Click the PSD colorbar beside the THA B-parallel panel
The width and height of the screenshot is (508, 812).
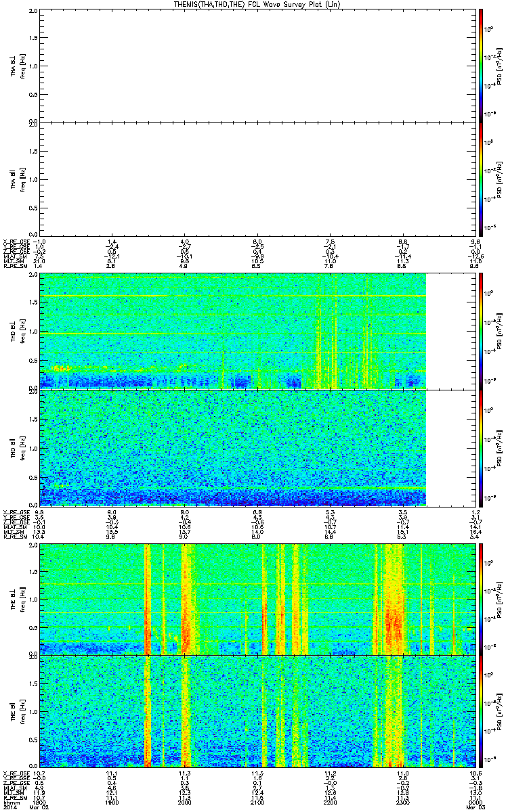tap(481, 179)
